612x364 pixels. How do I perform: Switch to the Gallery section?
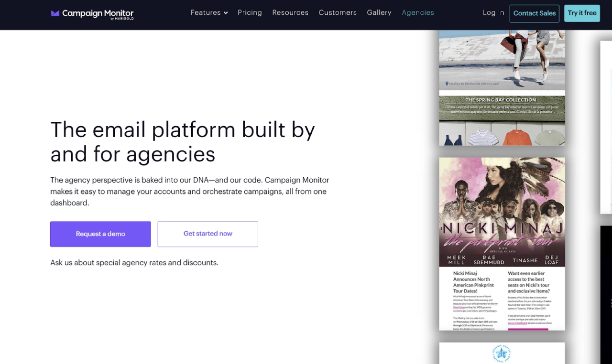tap(379, 12)
